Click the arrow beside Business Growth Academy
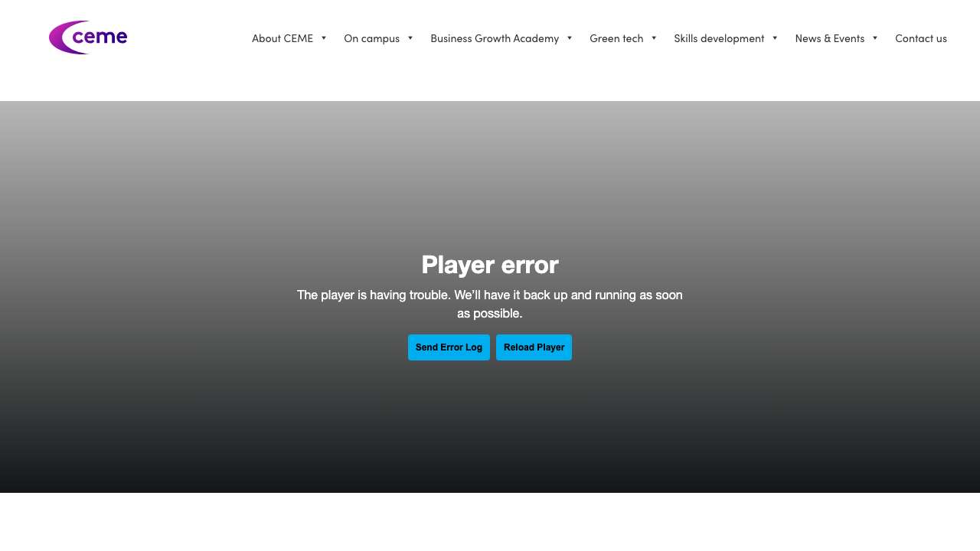This screenshot has width=980, height=551. 570,38
